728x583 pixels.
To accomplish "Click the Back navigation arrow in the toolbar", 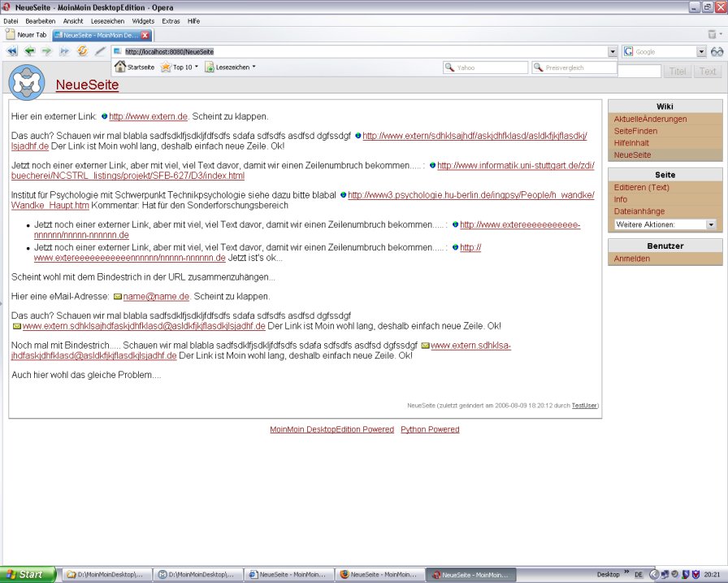I will (30, 51).
